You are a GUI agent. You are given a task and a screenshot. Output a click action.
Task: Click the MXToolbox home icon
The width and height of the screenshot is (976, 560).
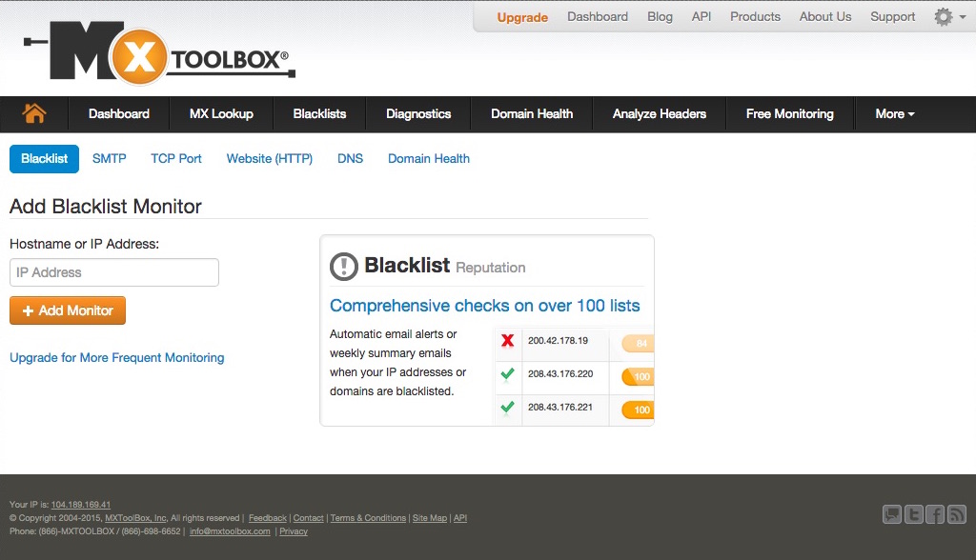pos(33,114)
